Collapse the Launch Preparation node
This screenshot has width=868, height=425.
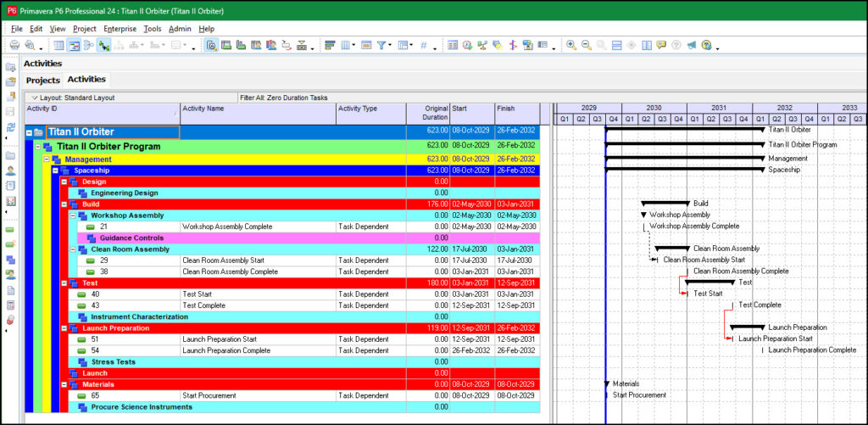64,328
